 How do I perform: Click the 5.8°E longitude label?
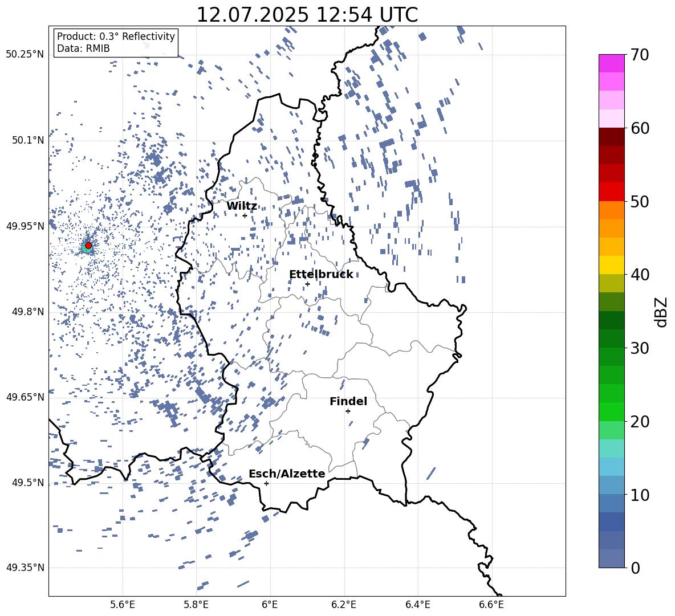click(x=196, y=605)
